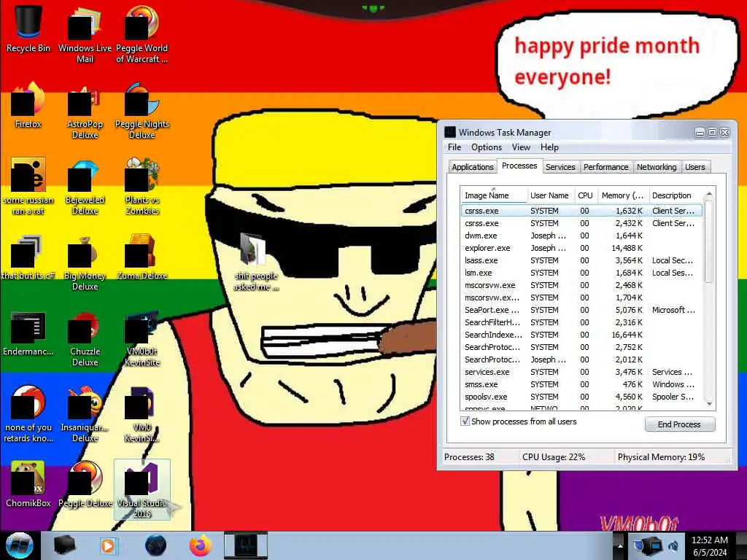
Task: Select csrss.exe row with 2,432 K memory
Action: pos(581,223)
